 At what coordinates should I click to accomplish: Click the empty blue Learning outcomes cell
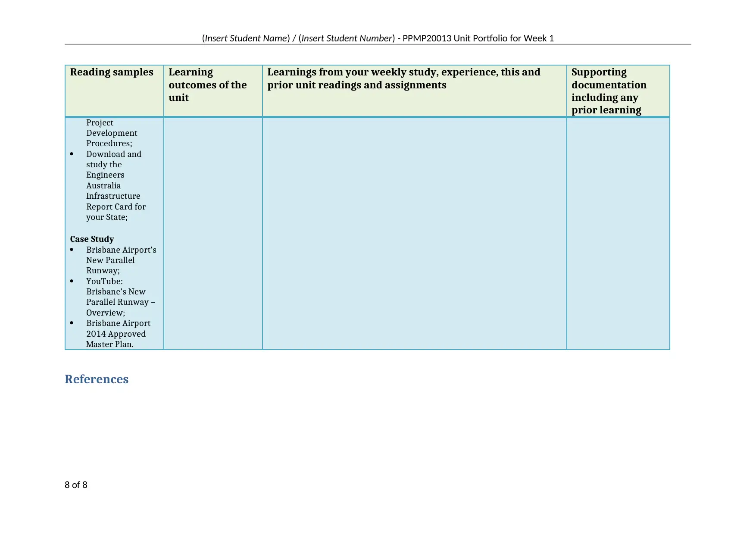[x=213, y=233]
